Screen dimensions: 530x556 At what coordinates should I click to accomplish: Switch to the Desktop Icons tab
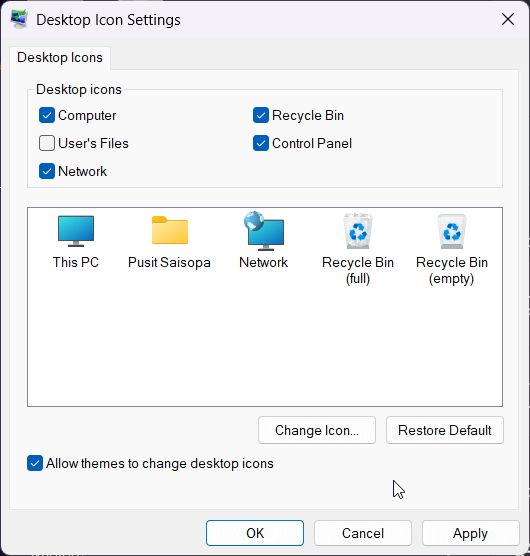[x=60, y=57]
